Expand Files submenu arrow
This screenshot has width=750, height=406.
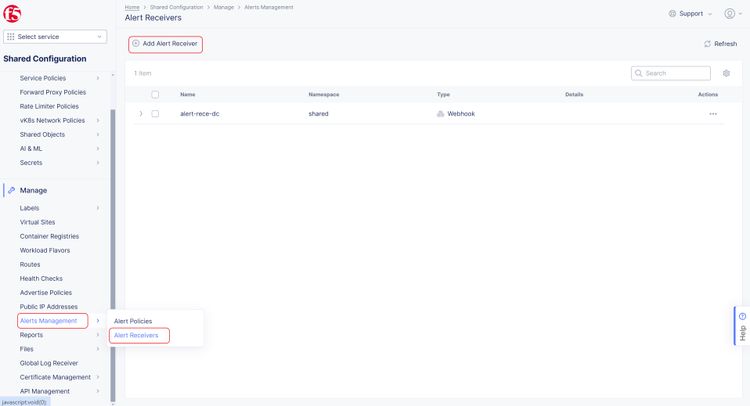pyautogui.click(x=98, y=349)
